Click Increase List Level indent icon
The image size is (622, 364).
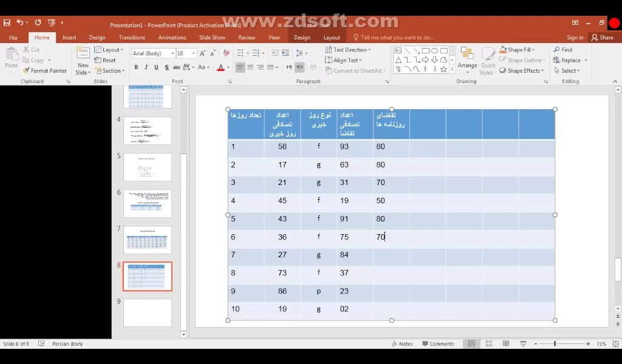(x=285, y=53)
